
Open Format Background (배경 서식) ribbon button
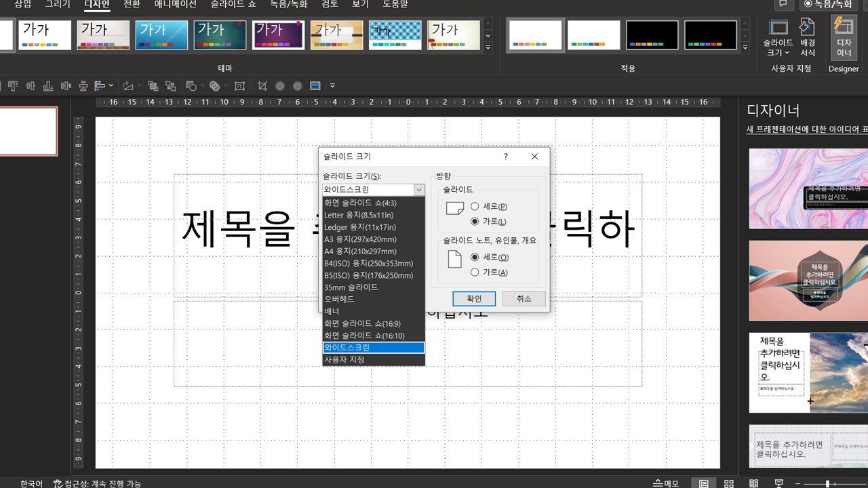(x=808, y=38)
